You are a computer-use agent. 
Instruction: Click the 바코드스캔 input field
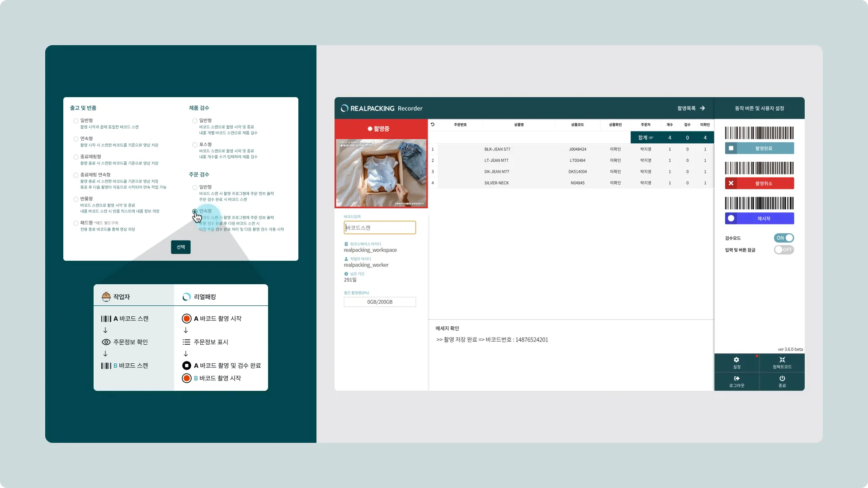pos(380,228)
